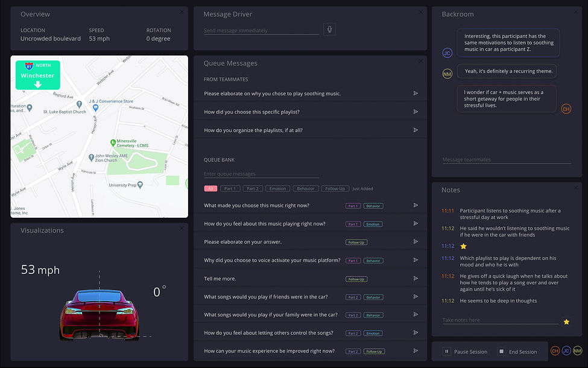Click the JC avatar in bottom bar

(566, 351)
